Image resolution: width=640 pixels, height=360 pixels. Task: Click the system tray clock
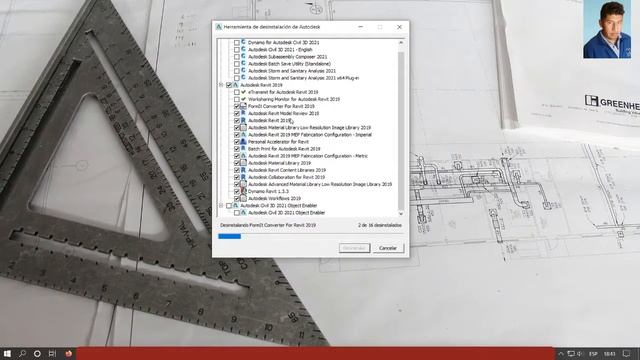pyautogui.click(x=609, y=353)
